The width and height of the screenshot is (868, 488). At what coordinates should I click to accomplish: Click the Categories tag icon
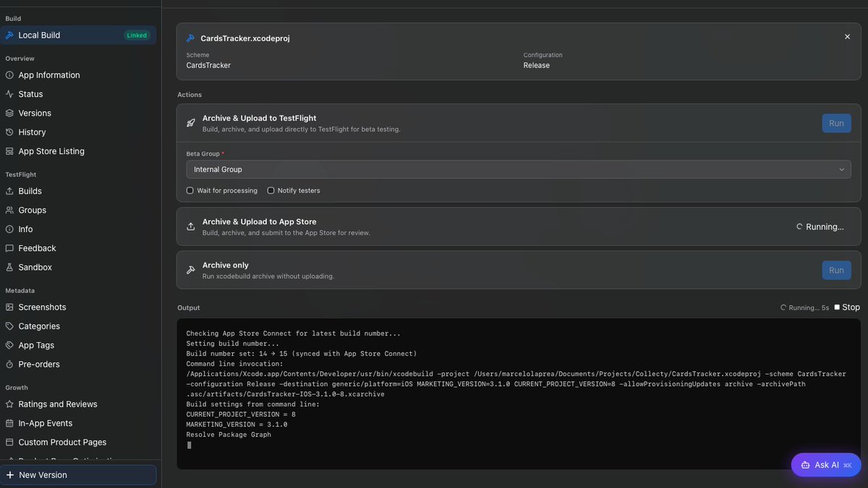pos(9,326)
